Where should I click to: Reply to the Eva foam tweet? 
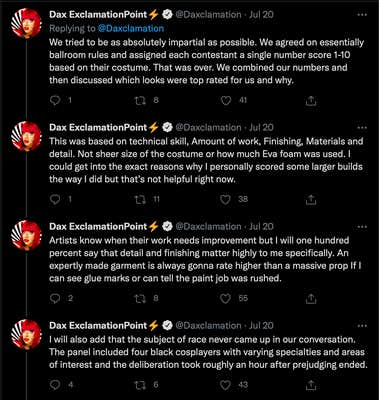pos(55,199)
